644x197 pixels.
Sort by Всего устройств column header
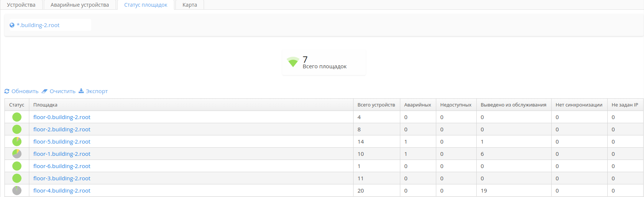[376, 105]
